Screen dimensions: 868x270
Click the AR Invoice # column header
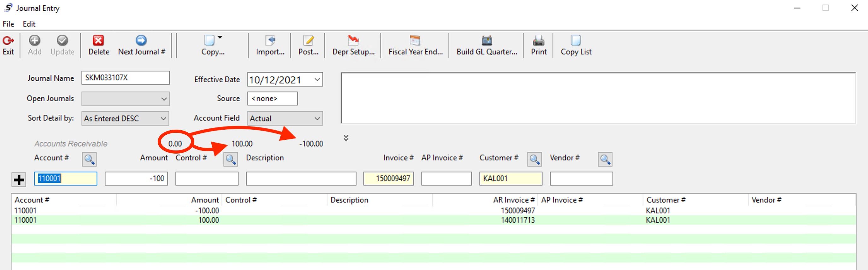coord(485,200)
